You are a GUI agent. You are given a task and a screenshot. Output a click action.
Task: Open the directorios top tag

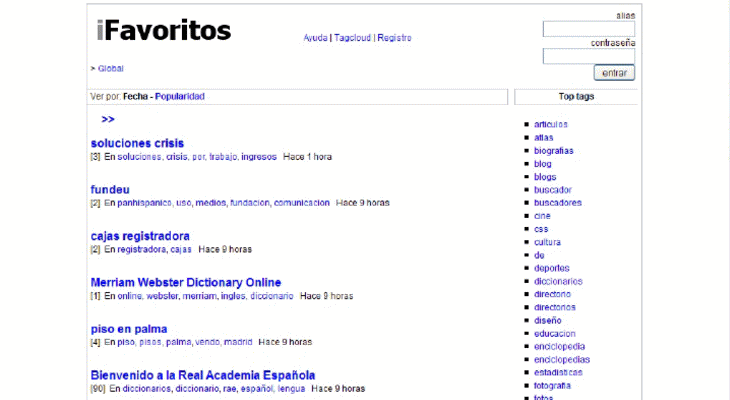point(554,307)
